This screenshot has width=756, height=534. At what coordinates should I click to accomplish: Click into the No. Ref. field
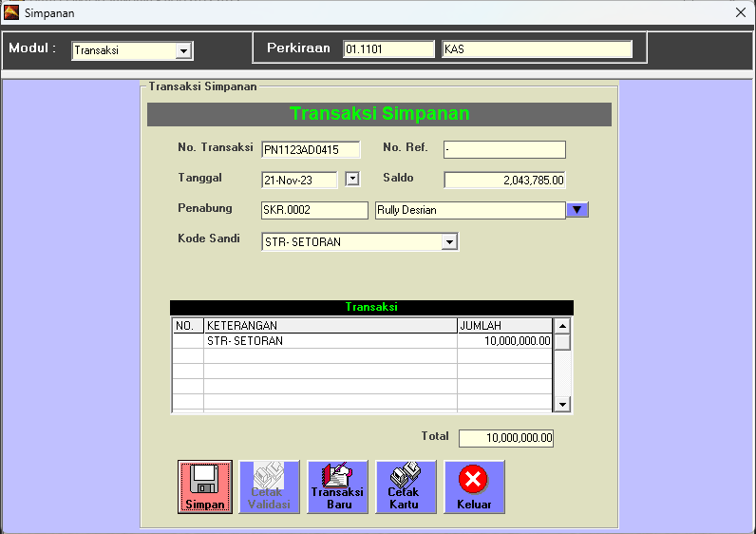[x=503, y=149]
